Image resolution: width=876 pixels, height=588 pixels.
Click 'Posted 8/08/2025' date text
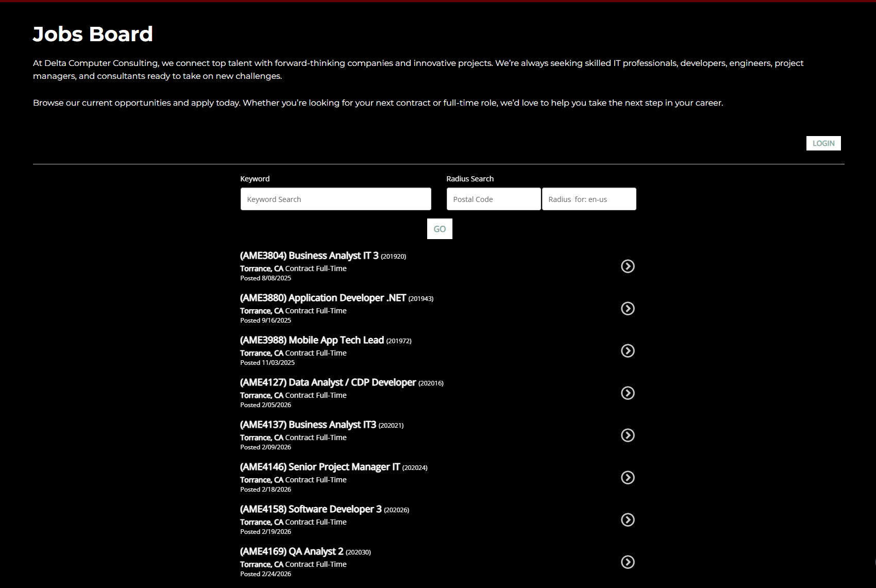coord(265,278)
